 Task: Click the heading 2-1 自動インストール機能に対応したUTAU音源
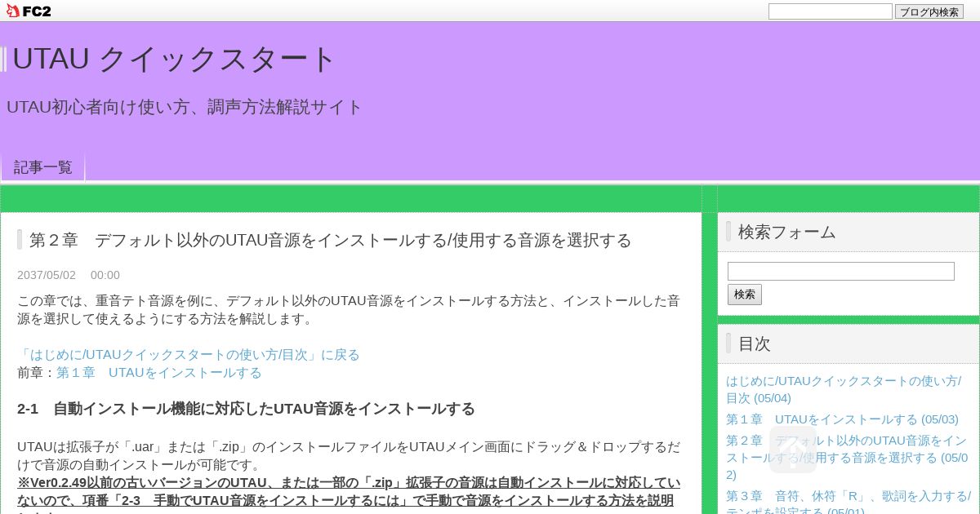pyautogui.click(x=246, y=409)
